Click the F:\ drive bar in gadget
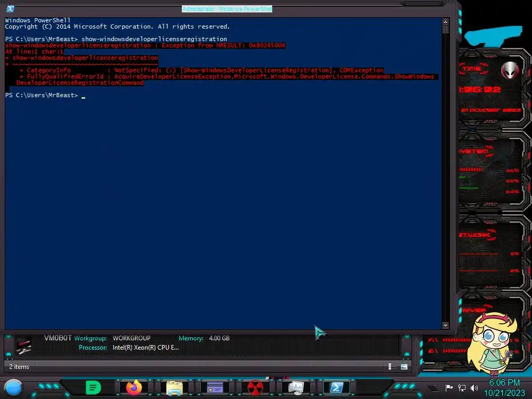The width and height of the screenshot is (532, 399). [x=456, y=340]
